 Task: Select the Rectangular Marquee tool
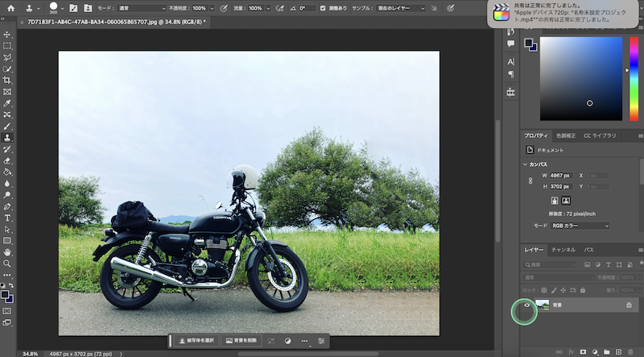(7, 46)
